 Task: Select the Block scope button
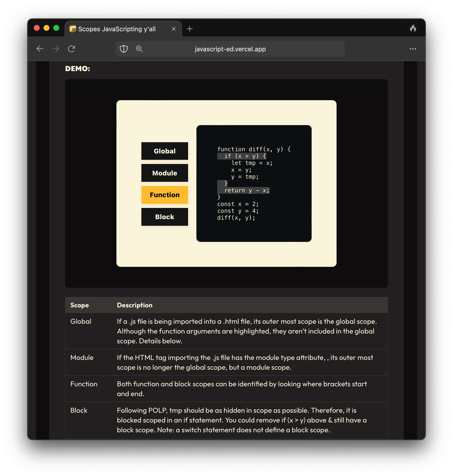(x=165, y=217)
